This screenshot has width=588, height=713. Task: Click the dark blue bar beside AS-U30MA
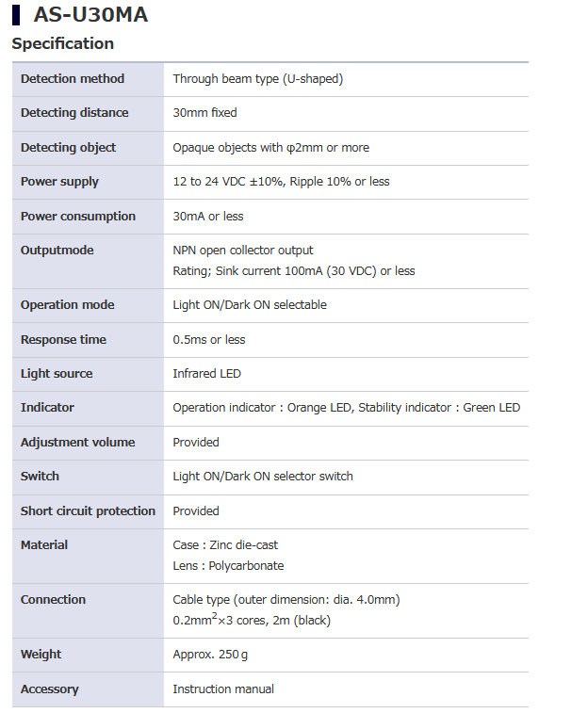[x=16, y=15]
